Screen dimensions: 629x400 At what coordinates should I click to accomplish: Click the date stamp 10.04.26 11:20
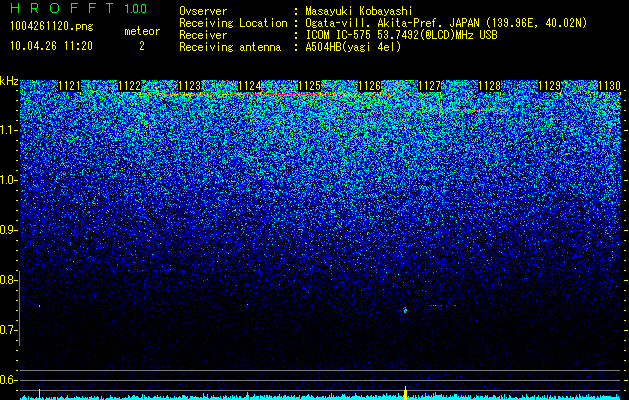pos(51,46)
